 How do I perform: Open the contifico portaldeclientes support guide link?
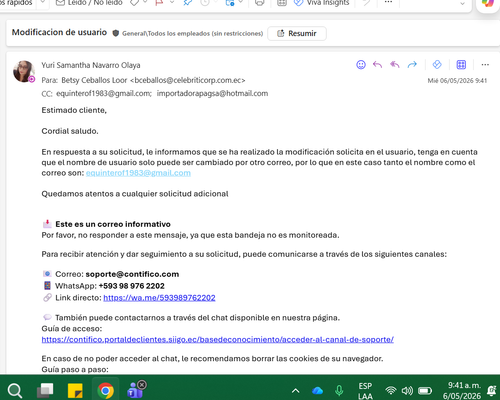tap(218, 340)
